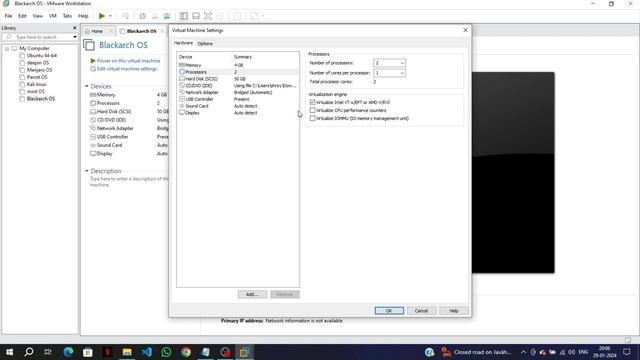Click the manage snapshots icon in VMware toolbar
Screen dimensions: 640x360
pyautogui.click(x=167, y=16)
